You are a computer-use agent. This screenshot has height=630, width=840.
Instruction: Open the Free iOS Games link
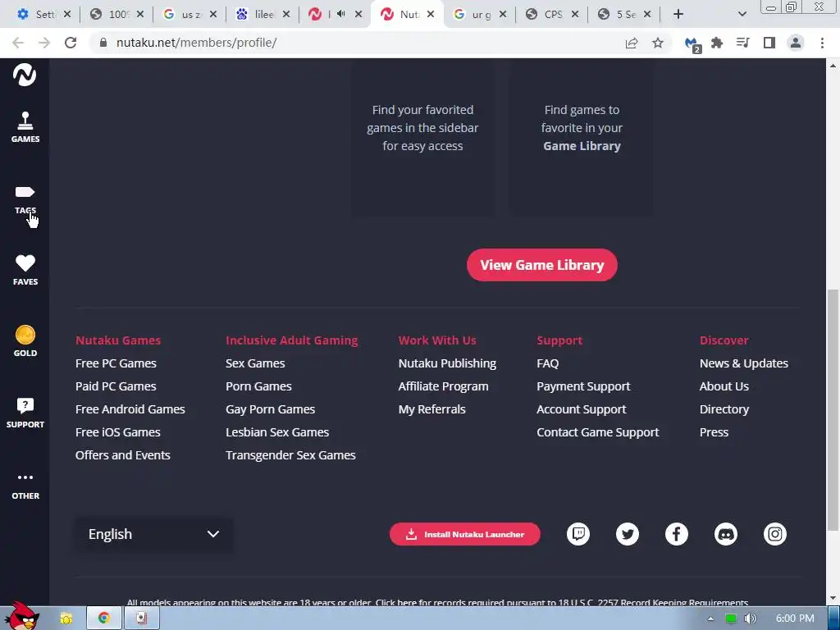click(x=118, y=432)
